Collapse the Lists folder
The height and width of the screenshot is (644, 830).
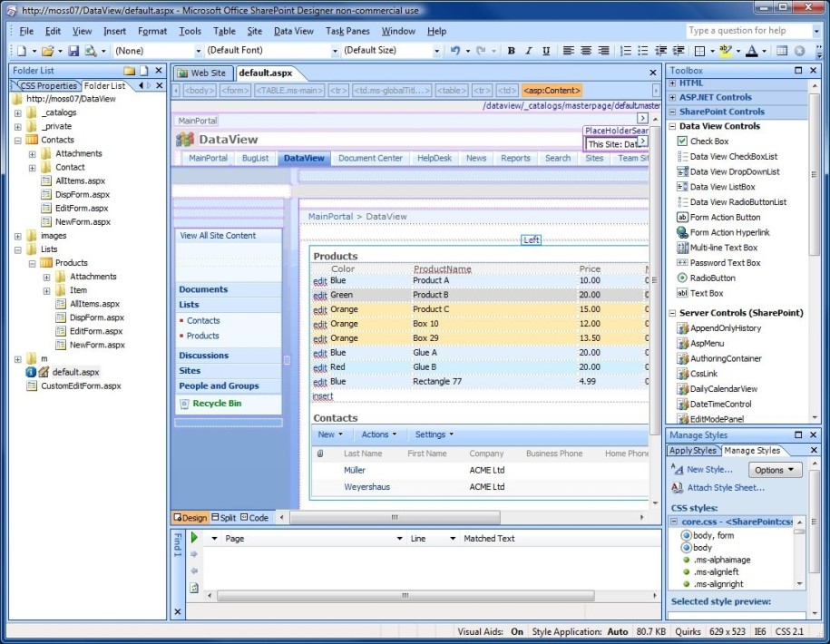(x=18, y=249)
